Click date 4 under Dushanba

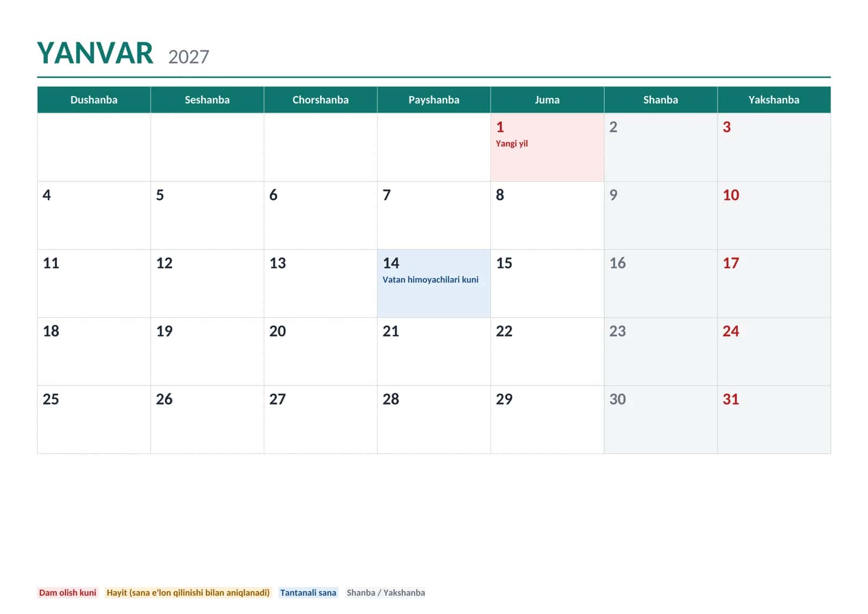click(47, 195)
